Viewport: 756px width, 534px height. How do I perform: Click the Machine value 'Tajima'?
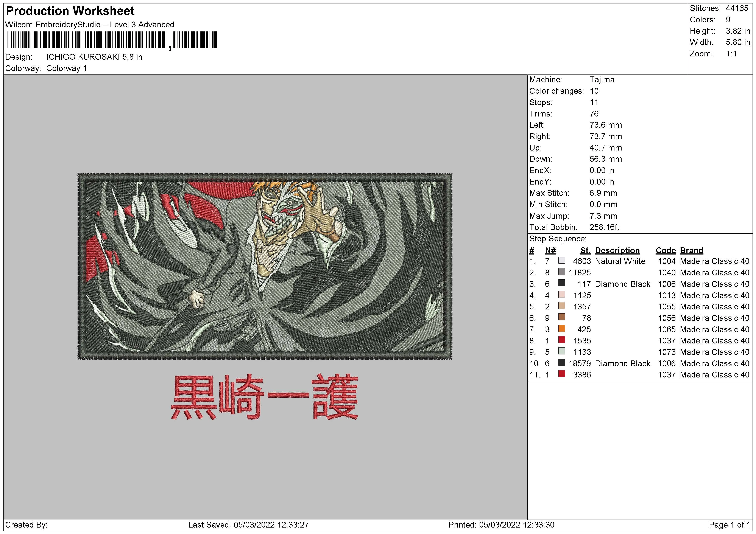pos(602,80)
